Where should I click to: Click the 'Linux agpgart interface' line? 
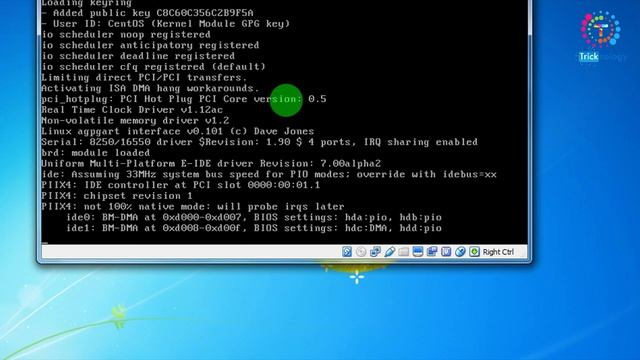click(178, 131)
